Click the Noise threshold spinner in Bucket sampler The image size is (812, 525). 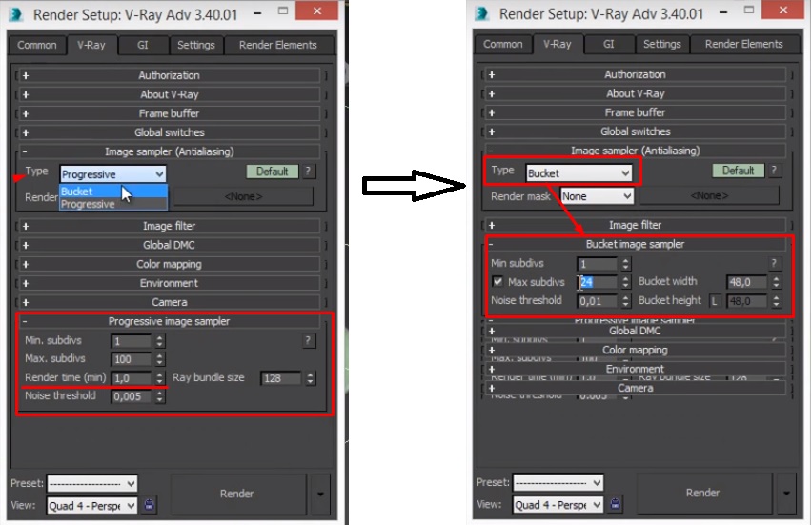pos(625,301)
